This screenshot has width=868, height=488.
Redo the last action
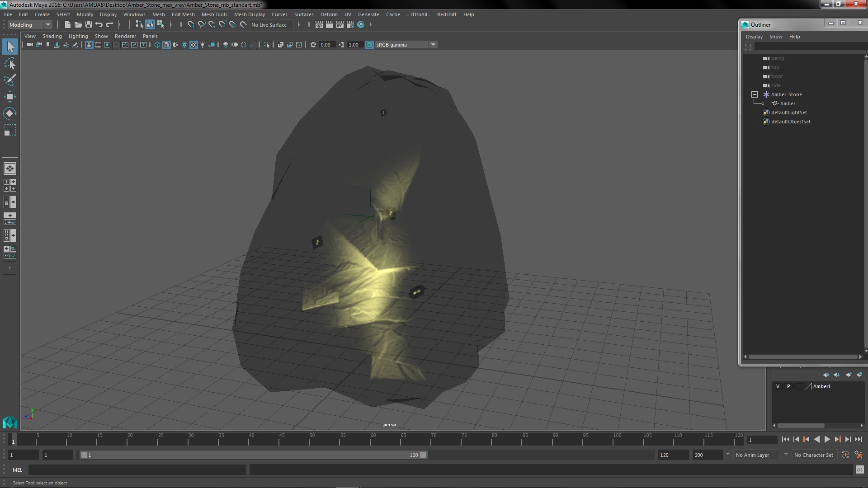pyautogui.click(x=109, y=24)
